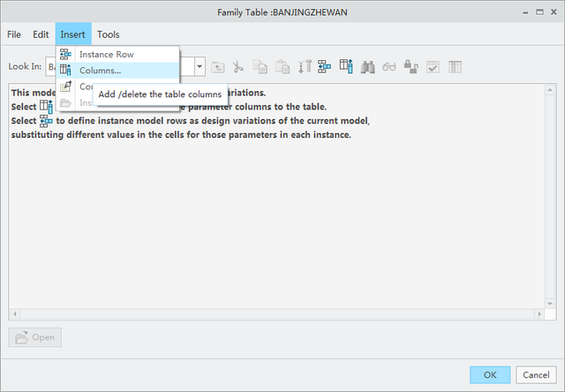Click the Cut scissors icon in toolbar
This screenshot has height=392, width=565.
click(x=238, y=67)
